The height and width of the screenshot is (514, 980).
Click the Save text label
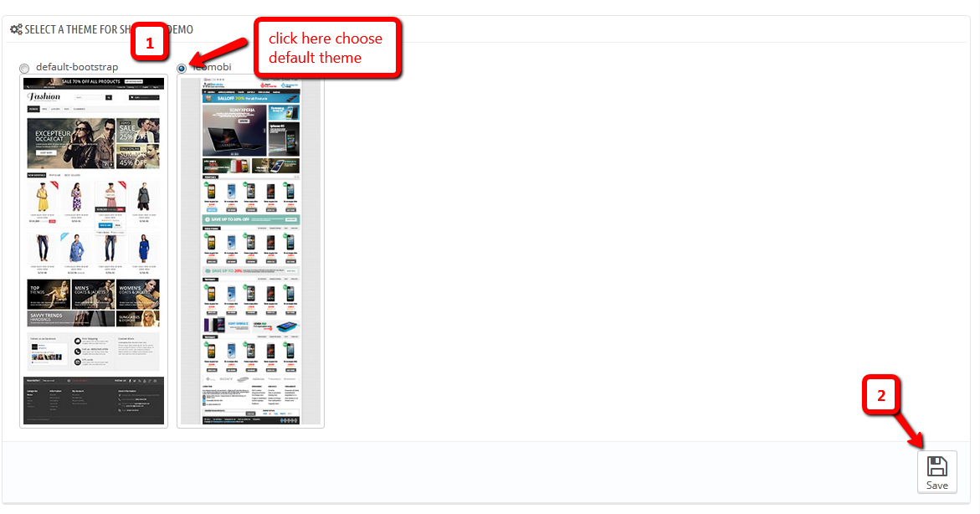pyautogui.click(x=936, y=486)
